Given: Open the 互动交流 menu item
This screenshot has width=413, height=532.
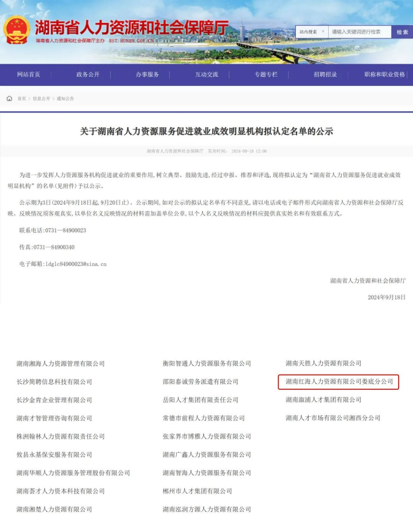Looking at the screenshot, I should (x=206, y=75).
